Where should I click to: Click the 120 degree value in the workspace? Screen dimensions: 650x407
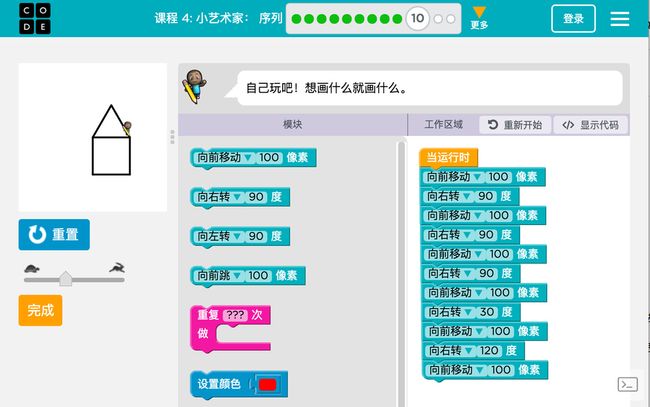pos(489,351)
